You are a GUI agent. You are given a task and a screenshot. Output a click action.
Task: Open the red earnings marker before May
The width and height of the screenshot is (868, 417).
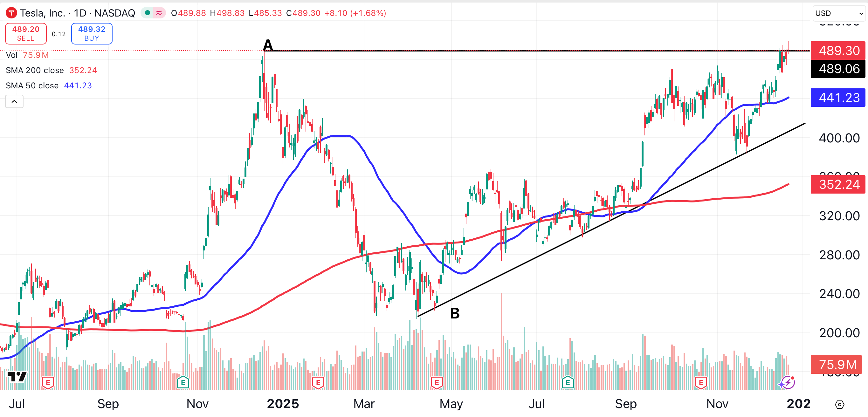(x=437, y=382)
